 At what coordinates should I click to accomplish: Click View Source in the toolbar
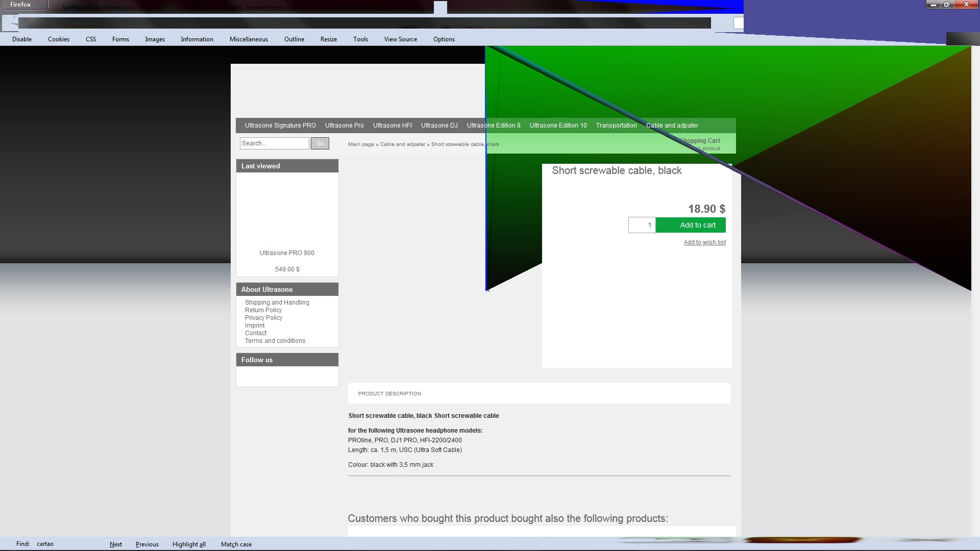click(x=401, y=39)
